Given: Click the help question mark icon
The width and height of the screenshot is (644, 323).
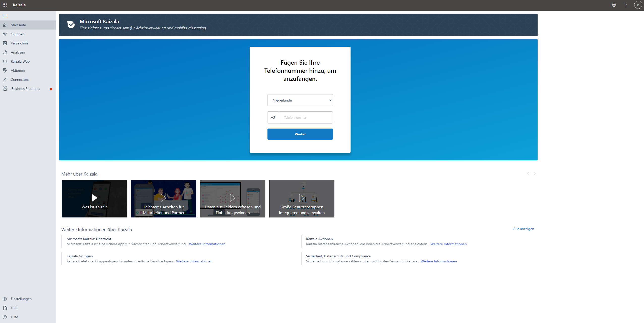Looking at the screenshot, I should [626, 5].
